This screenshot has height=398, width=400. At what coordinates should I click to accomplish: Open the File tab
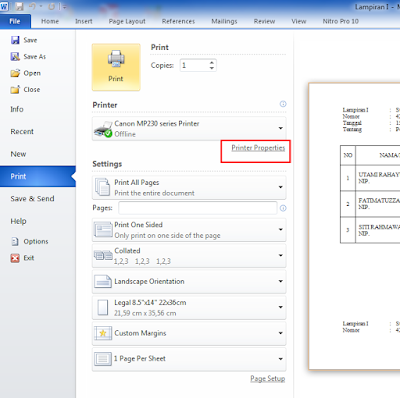[15, 21]
